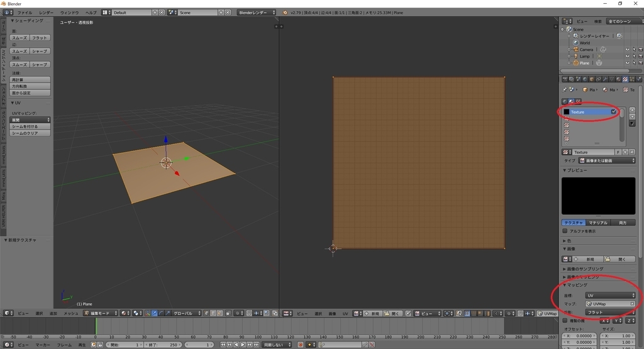Toggle Plane visibility eye icon

pos(627,64)
